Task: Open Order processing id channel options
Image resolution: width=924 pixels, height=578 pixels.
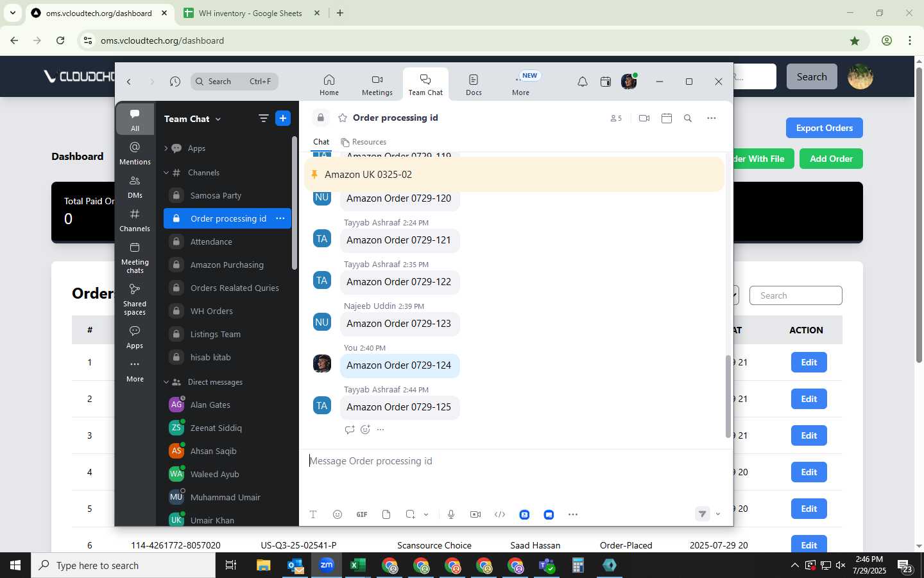Action: point(280,218)
